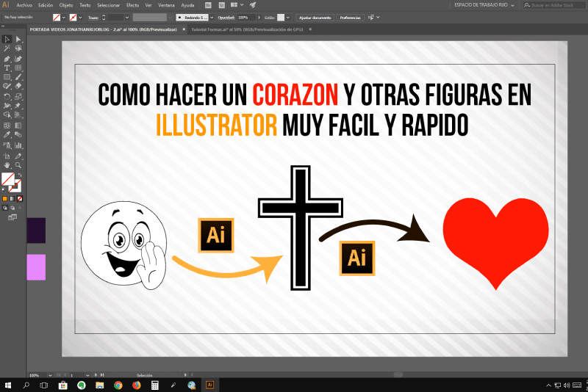Select the Scale tool
Screen dimensions: 588x392
(x=18, y=97)
